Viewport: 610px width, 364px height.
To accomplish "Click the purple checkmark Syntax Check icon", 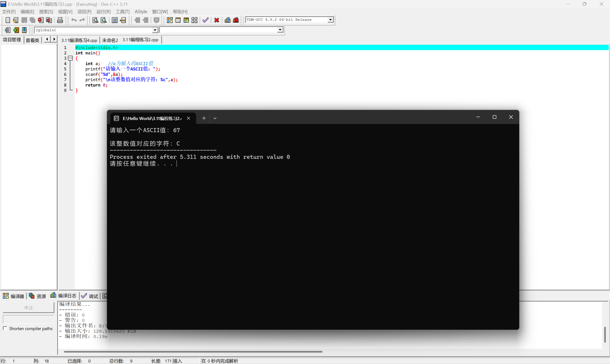I will 205,20.
